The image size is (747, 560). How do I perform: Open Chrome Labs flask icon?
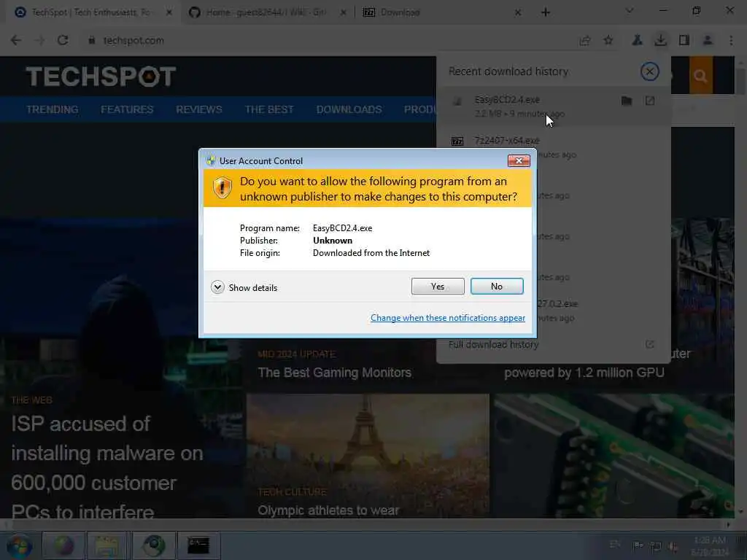[637, 41]
